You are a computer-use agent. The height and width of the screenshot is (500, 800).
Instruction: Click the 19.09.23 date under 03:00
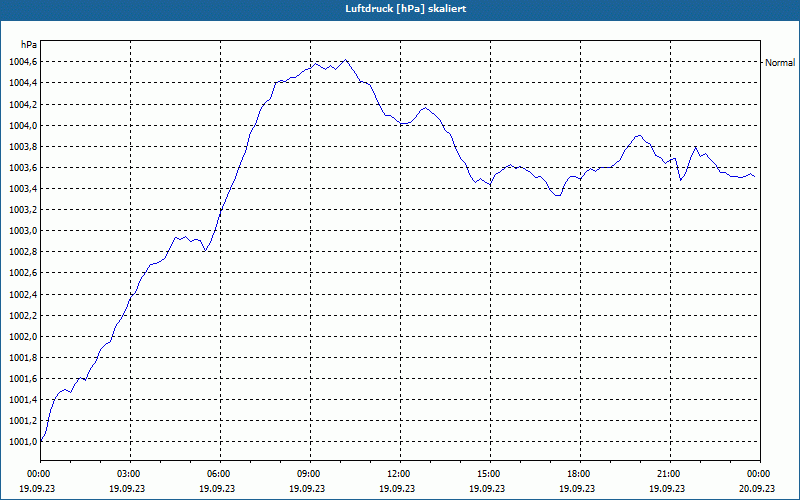click(x=127, y=488)
